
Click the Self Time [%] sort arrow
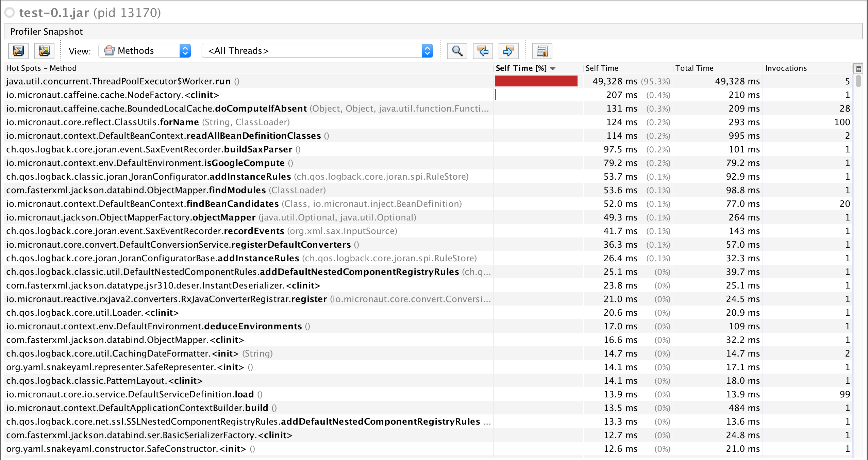(x=553, y=68)
